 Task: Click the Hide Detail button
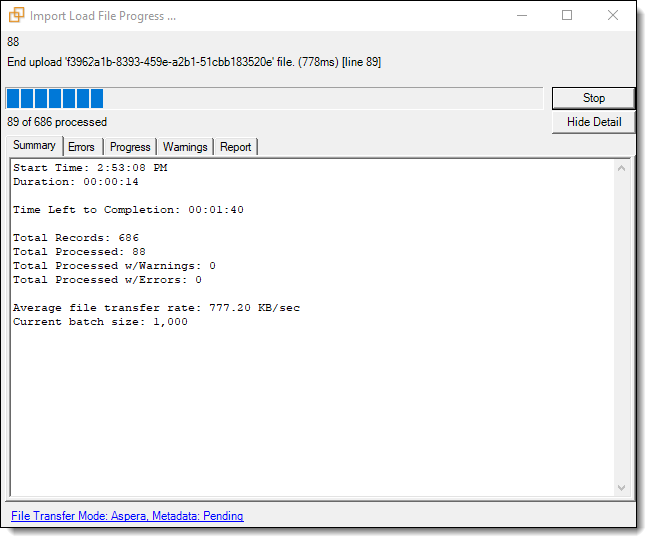click(x=593, y=122)
